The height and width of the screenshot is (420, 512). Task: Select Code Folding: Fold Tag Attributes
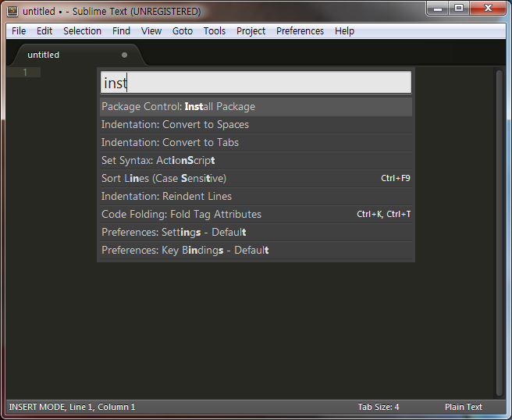256,214
